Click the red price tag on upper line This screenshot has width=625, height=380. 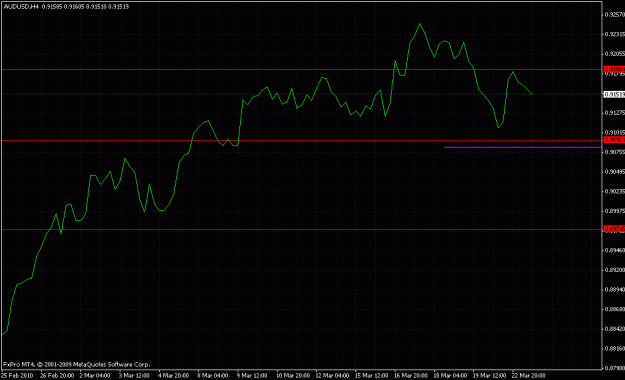pyautogui.click(x=614, y=69)
